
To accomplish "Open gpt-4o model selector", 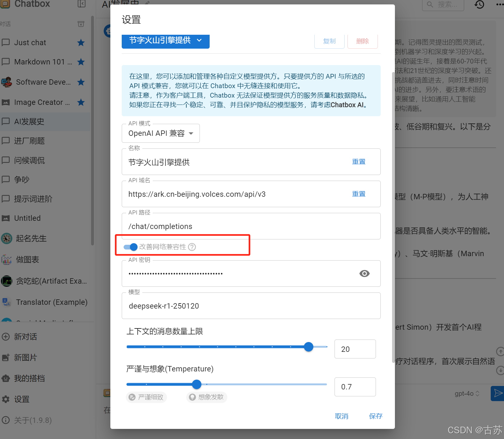I will click(467, 394).
